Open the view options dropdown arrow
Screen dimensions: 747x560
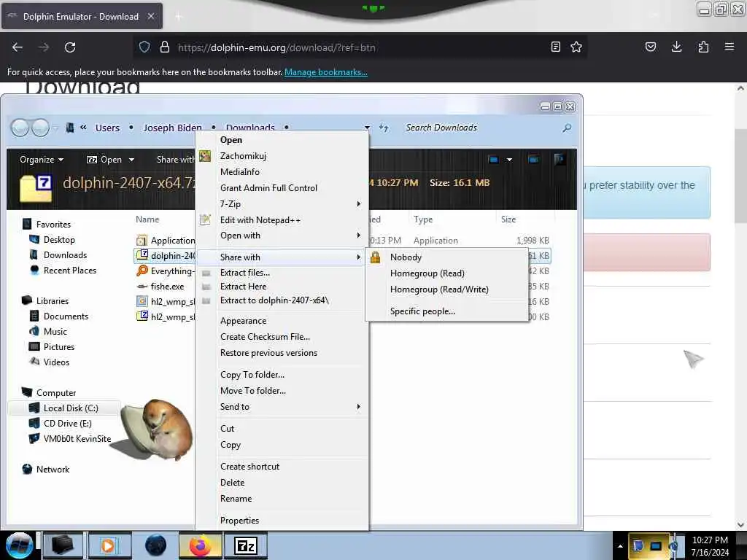[x=509, y=160]
